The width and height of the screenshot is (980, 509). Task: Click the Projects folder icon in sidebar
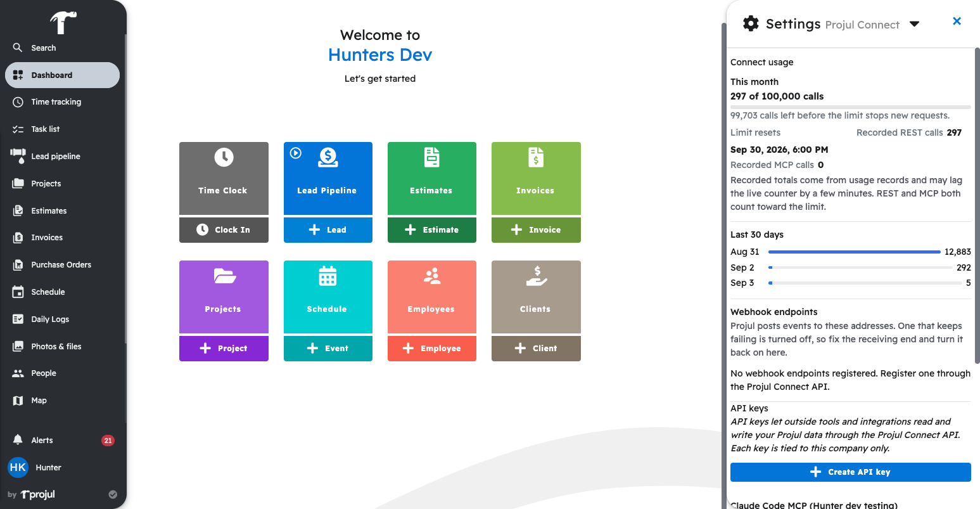18,183
